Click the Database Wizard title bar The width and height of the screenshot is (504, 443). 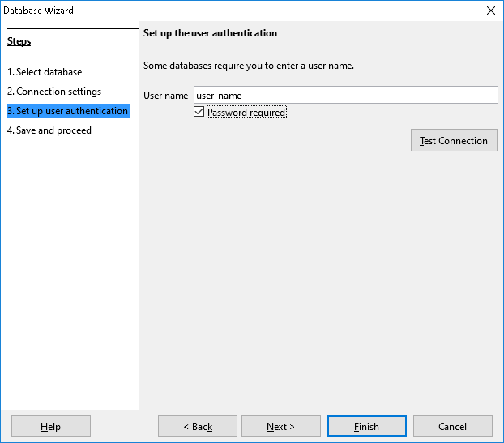pyautogui.click(x=243, y=11)
